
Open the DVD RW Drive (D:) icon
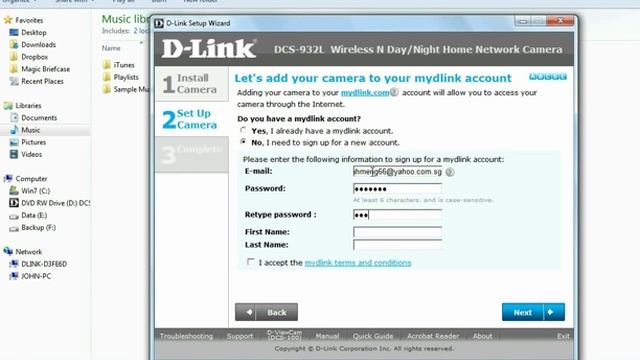14,203
